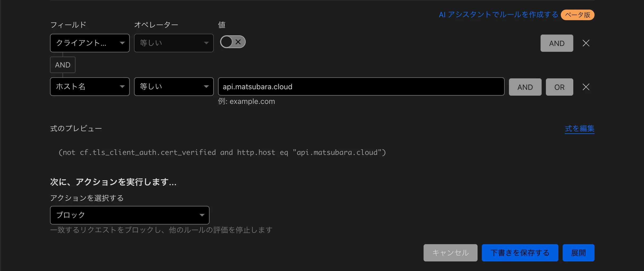The image size is (644, 271).
Task: Click the AND button next to hostname row
Action: pos(525,87)
